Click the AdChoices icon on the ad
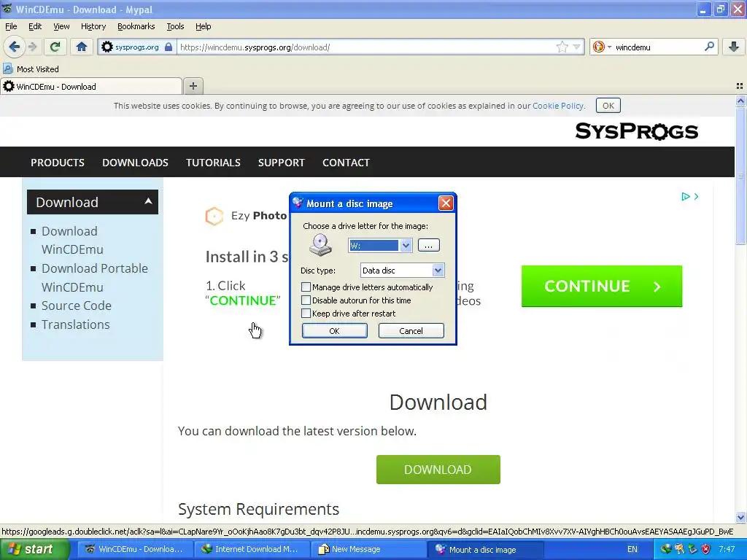This screenshot has width=747, height=560. (x=686, y=196)
